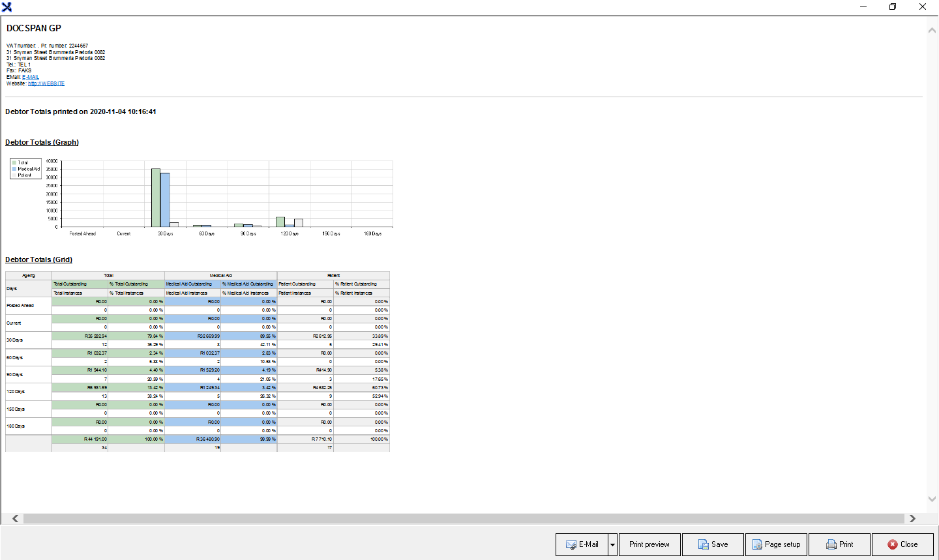Click the application logo in title bar
This screenshot has width=939, height=560.
(7, 7)
